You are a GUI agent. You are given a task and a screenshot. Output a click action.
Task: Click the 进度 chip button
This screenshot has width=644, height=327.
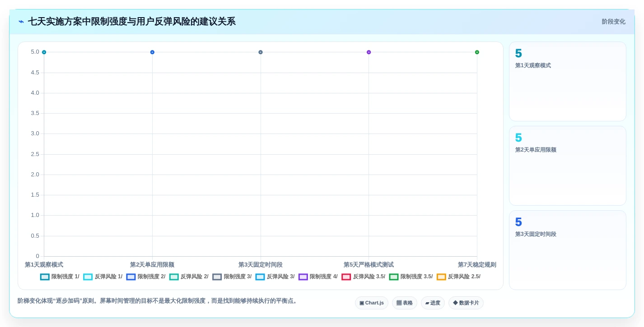click(x=433, y=303)
